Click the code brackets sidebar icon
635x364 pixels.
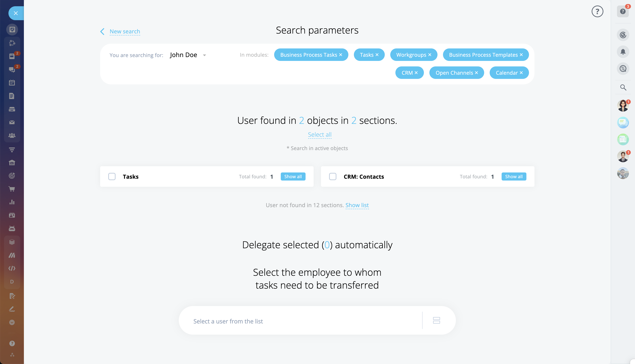click(12, 268)
